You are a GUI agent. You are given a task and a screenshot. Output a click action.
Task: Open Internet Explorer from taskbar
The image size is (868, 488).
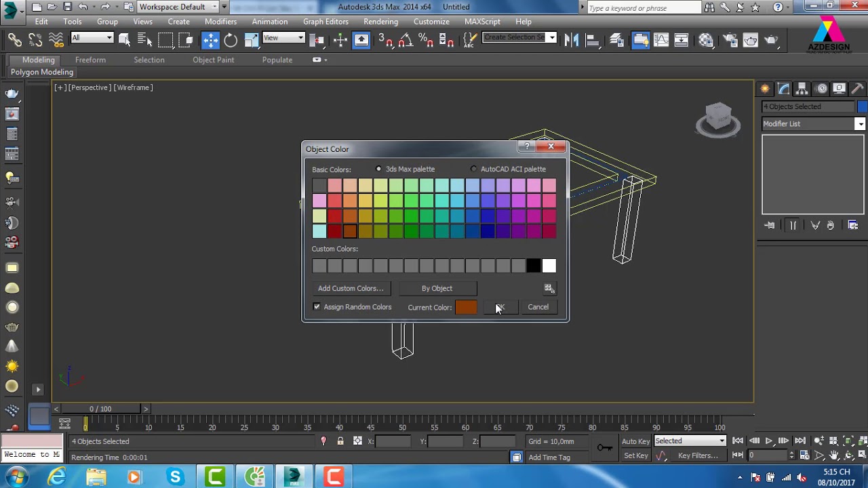tap(57, 477)
